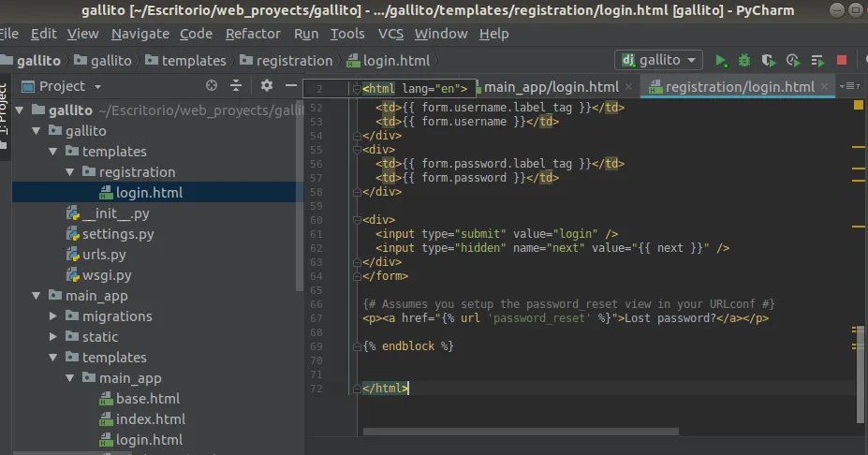Collapse all icon in Project panel header

236,85
